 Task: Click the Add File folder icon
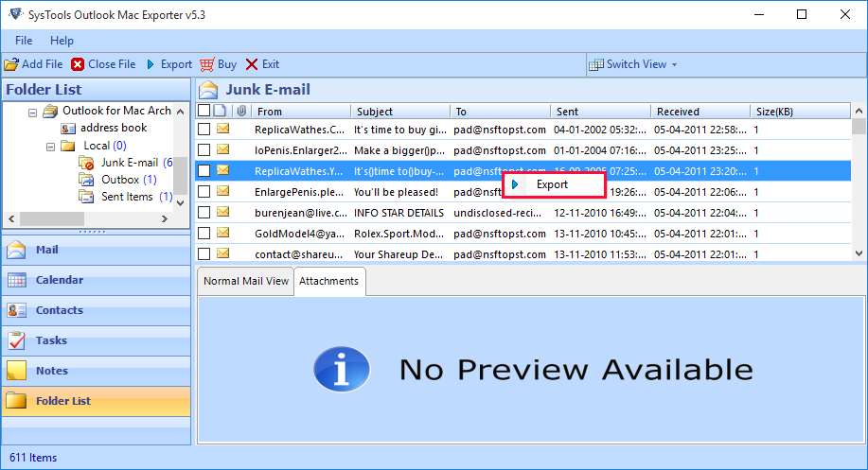coord(11,64)
